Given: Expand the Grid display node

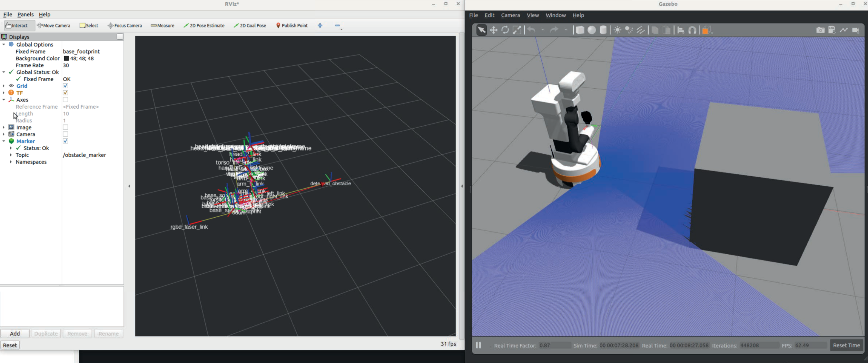Looking at the screenshot, I should [x=4, y=86].
